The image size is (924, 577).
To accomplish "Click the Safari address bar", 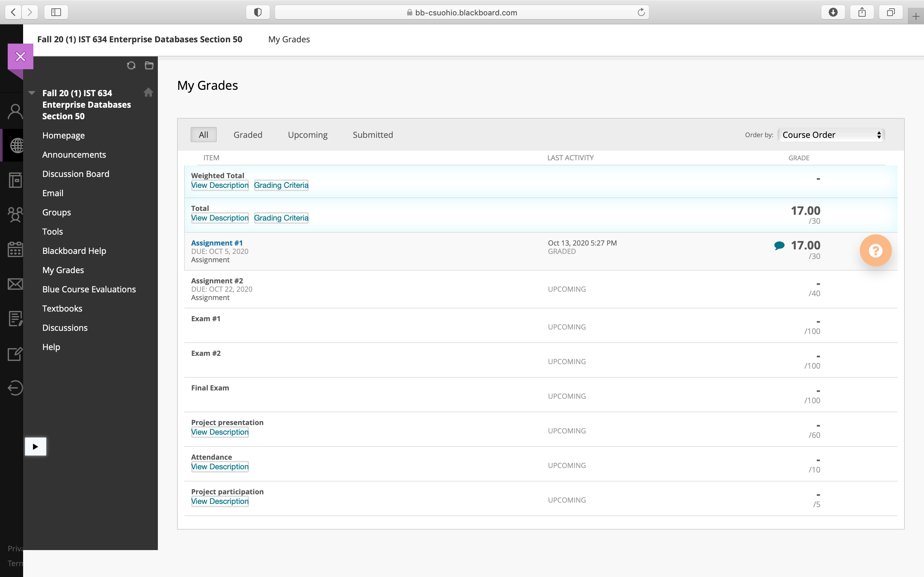I will pos(462,12).
